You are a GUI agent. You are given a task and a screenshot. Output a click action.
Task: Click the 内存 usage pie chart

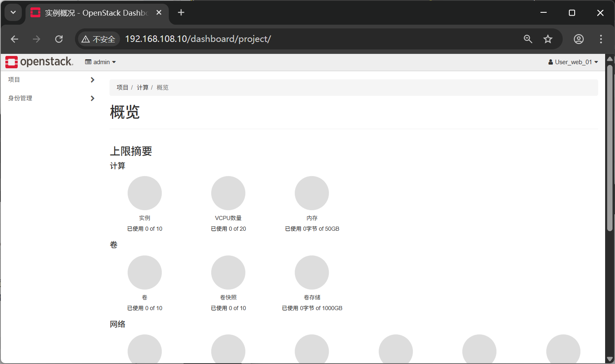tap(312, 193)
